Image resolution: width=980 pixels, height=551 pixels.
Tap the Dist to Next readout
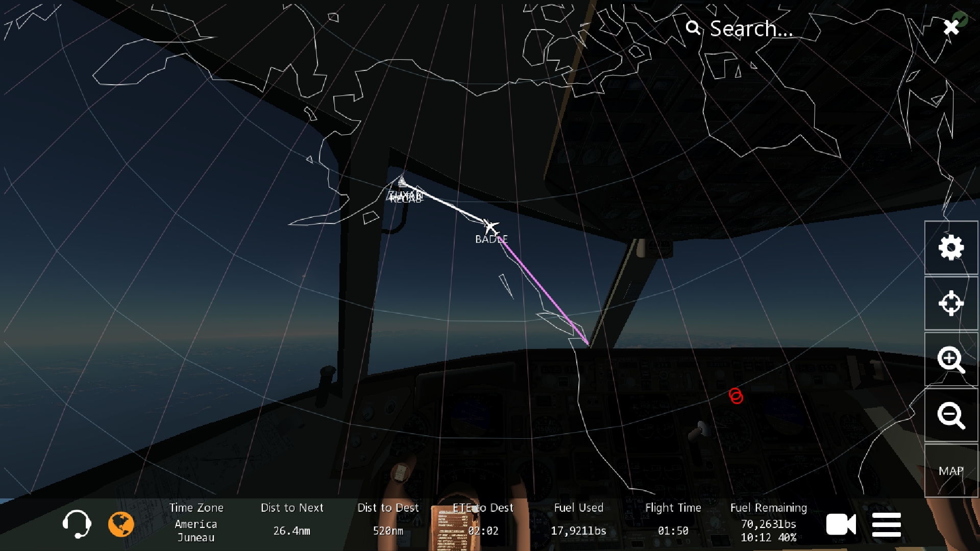(292, 519)
